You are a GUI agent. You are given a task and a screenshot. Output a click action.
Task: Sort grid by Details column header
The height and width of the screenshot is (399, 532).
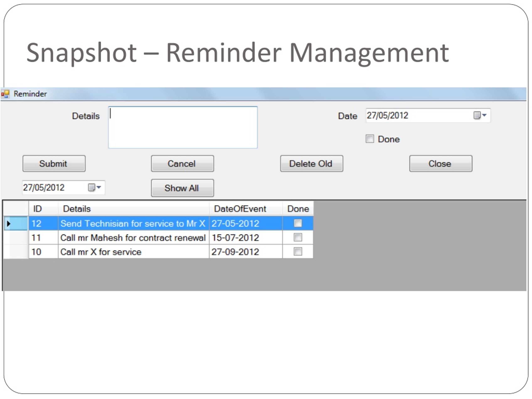[134, 208]
